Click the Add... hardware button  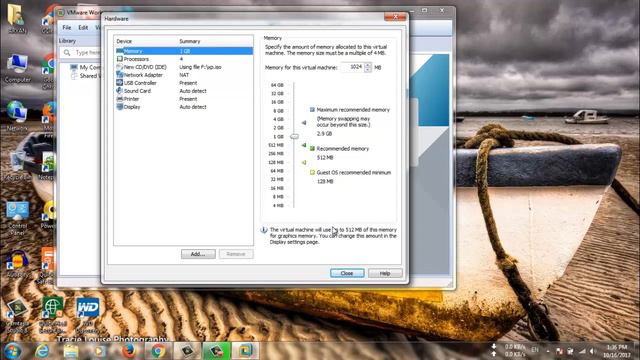point(198,254)
